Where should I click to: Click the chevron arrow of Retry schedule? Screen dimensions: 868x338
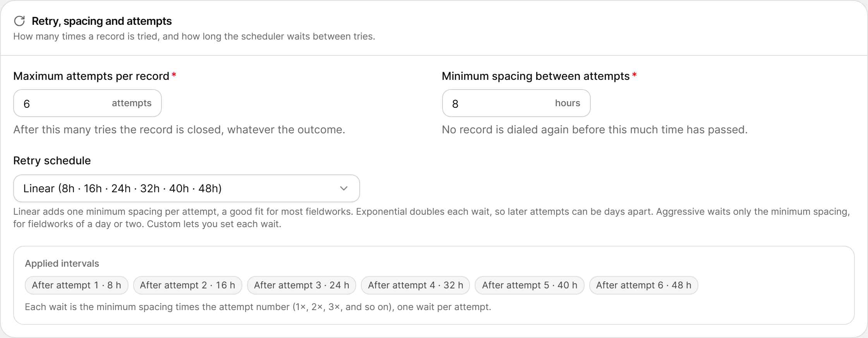pos(344,188)
